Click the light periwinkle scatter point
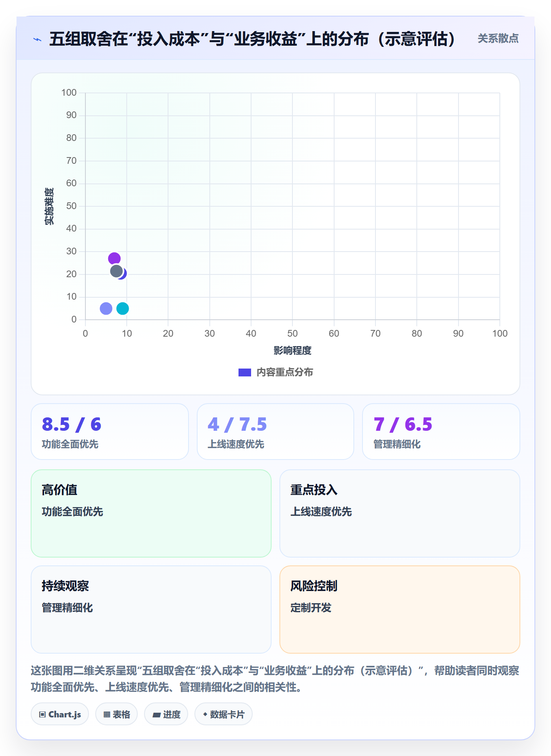Viewport: 551px width, 756px height. tap(106, 308)
